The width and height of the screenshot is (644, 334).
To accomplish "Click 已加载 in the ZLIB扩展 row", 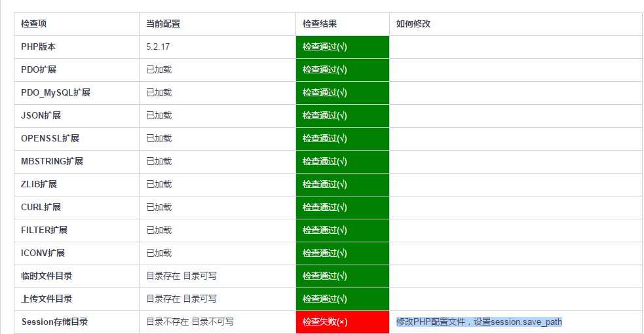I will click(159, 185).
